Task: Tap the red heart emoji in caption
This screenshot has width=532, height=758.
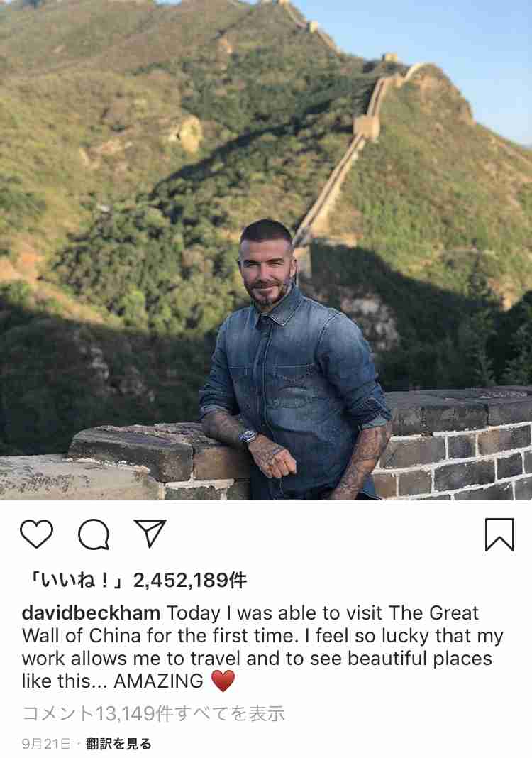Action: pos(223,681)
